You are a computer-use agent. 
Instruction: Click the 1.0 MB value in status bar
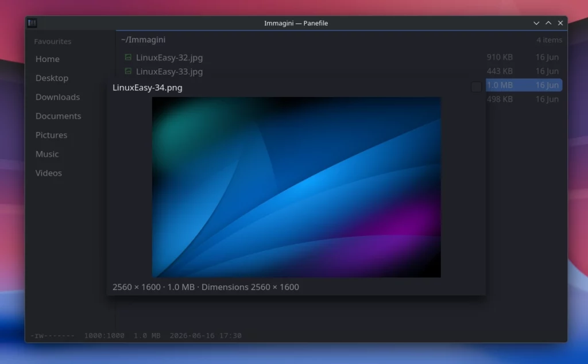147,335
